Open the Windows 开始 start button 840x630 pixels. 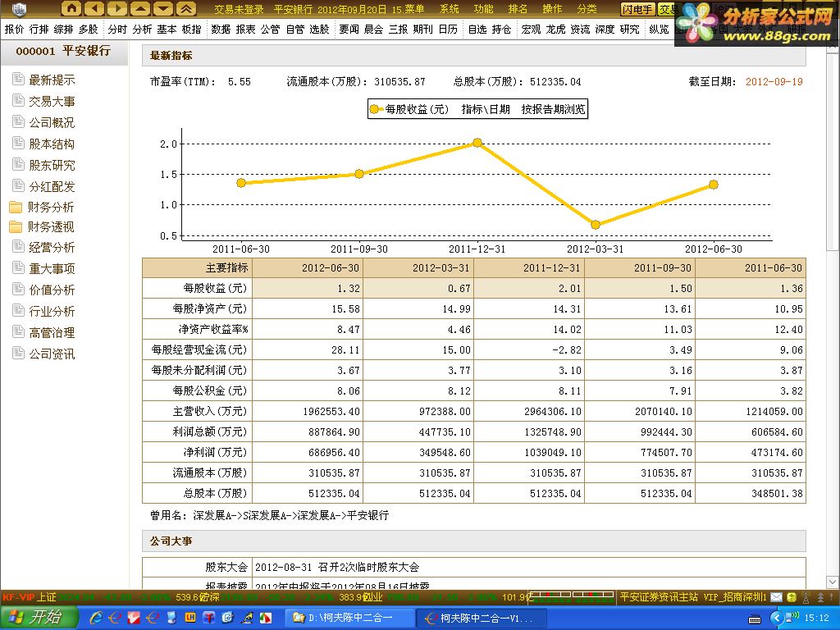tap(39, 618)
